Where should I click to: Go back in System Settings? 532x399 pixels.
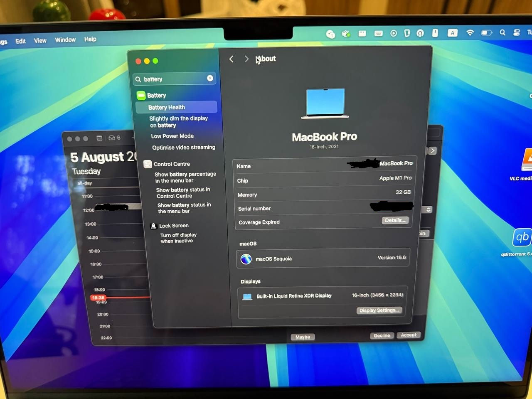pyautogui.click(x=232, y=59)
